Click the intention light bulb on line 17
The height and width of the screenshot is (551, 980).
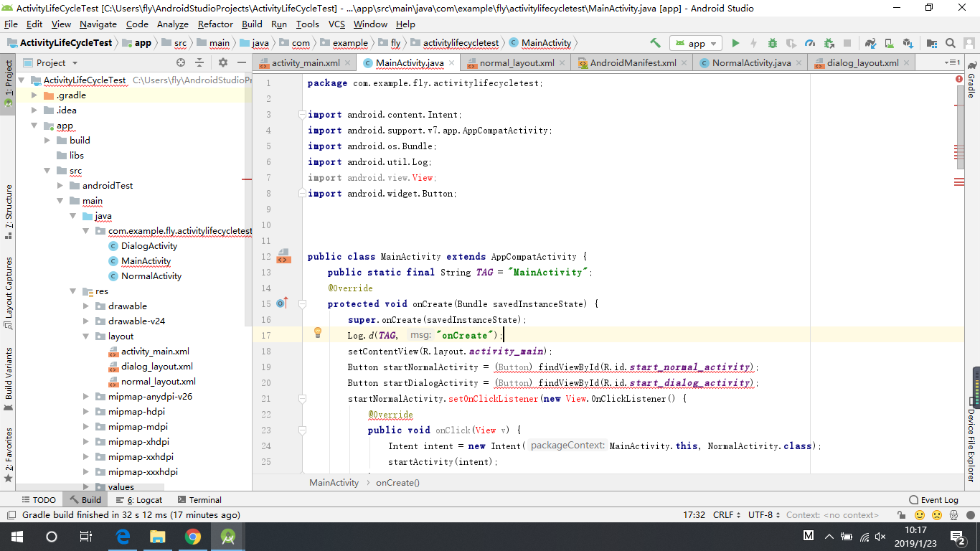click(318, 333)
